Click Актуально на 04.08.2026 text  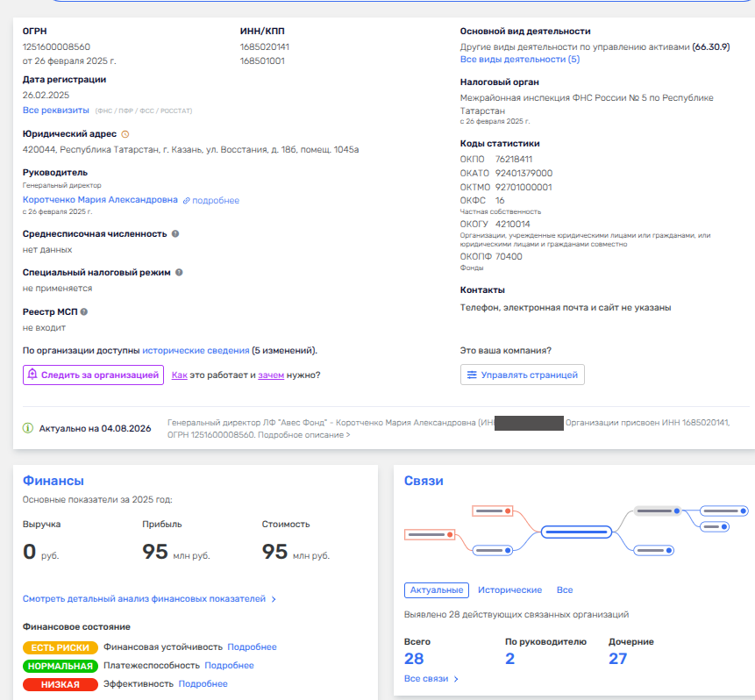(95, 428)
